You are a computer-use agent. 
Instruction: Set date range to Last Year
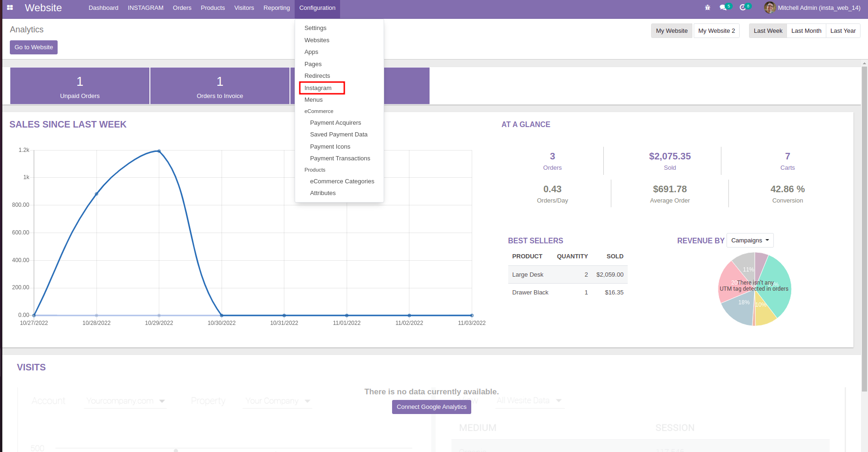point(843,31)
